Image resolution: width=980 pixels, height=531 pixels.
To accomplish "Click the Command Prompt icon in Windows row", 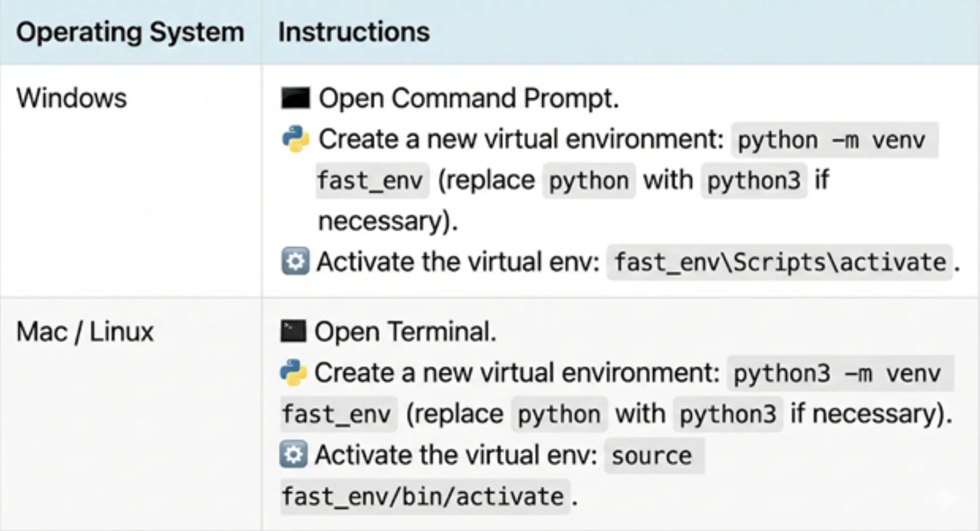I will click(x=295, y=98).
